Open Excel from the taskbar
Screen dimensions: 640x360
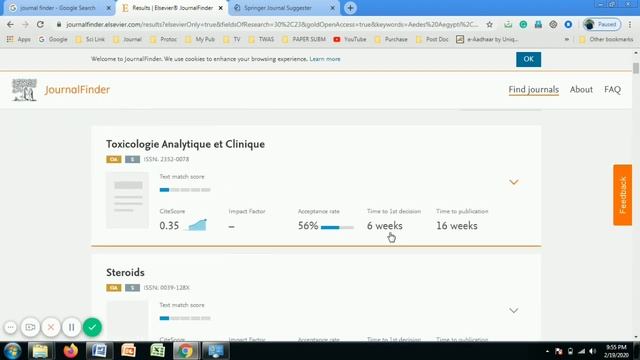[x=158, y=351]
